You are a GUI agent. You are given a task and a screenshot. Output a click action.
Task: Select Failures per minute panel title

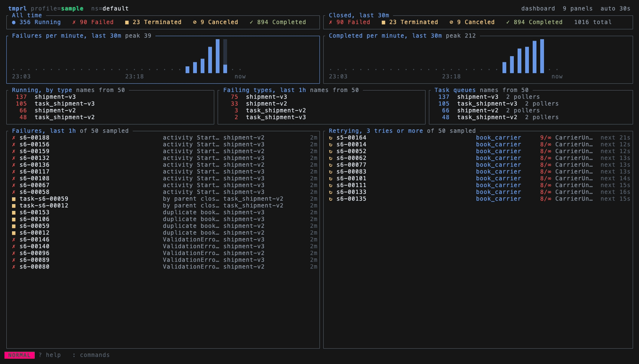coord(67,36)
